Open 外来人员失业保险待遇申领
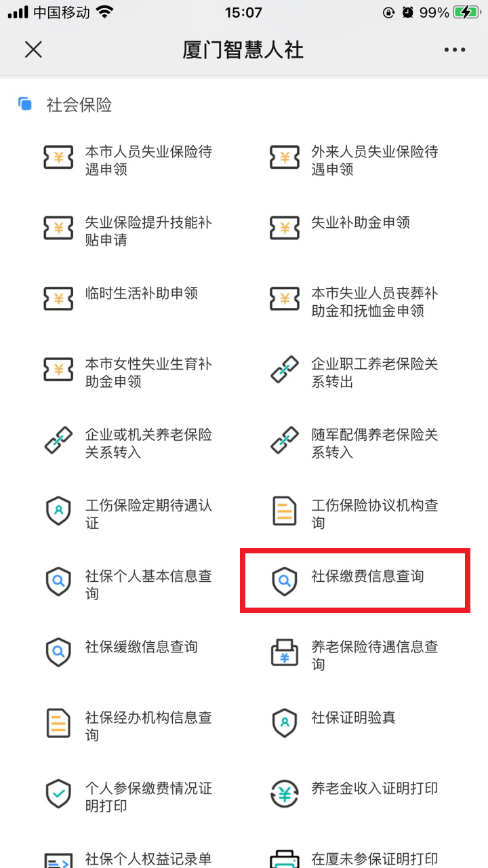 [374, 160]
